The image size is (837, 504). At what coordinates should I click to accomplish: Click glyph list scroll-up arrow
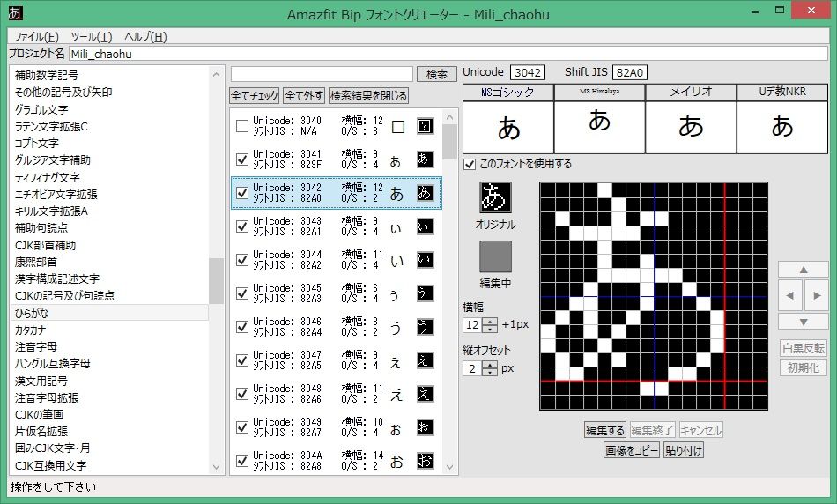point(449,117)
